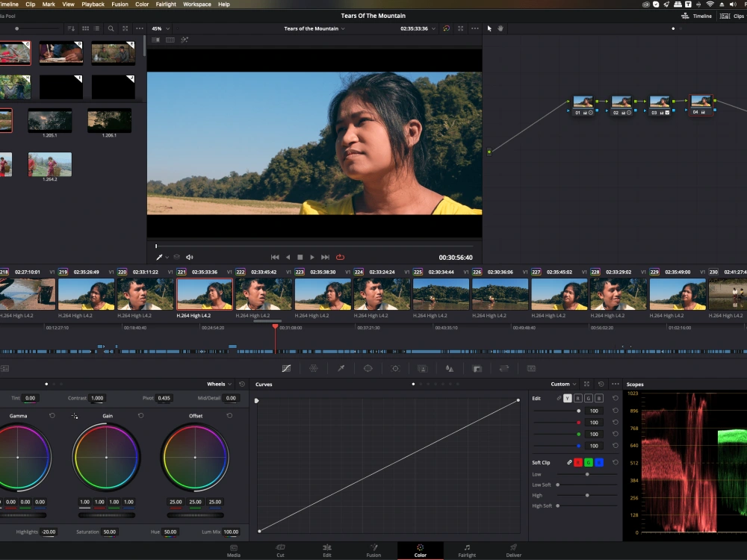Screen dimensions: 747x560
Task: Enable the B curve channel button
Action: point(599,398)
